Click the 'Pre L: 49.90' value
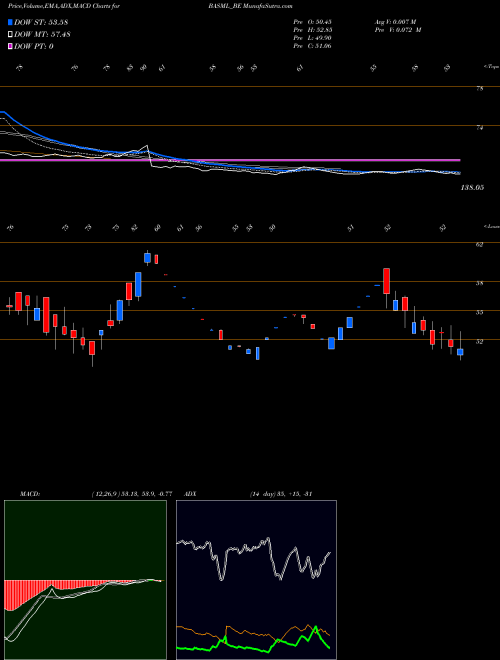This screenshot has height=660, width=500. click(x=312, y=38)
